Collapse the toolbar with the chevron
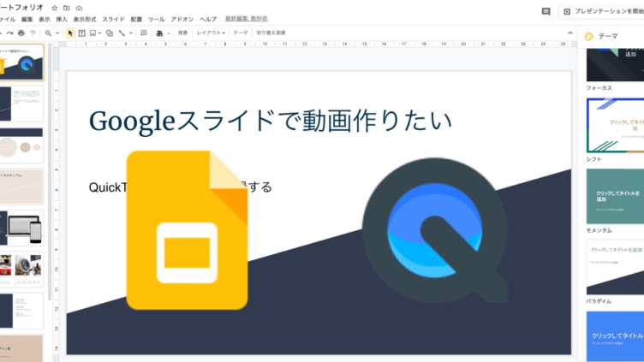 point(570,33)
